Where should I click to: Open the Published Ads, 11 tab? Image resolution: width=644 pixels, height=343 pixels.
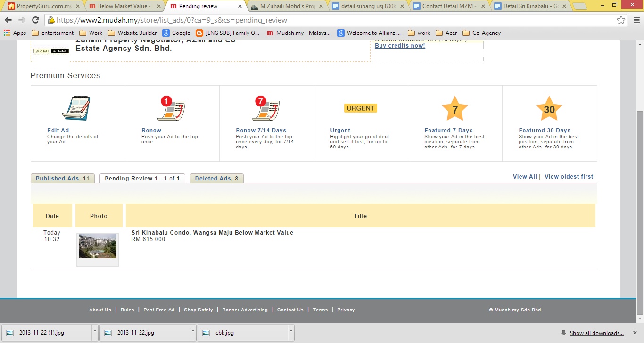click(x=63, y=179)
